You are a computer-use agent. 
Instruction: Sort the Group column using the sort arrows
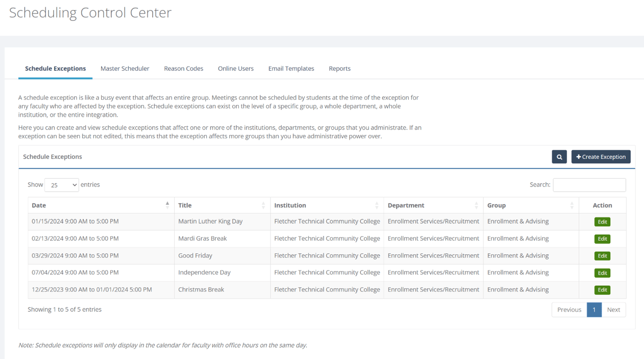click(x=572, y=205)
